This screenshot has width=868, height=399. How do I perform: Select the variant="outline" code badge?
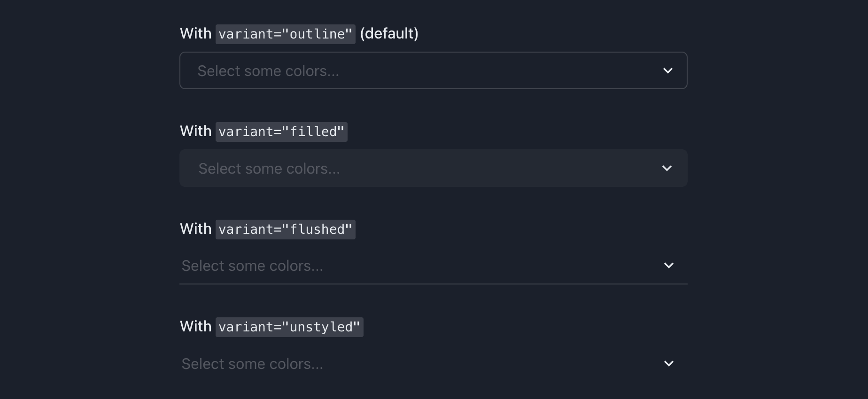tap(286, 33)
